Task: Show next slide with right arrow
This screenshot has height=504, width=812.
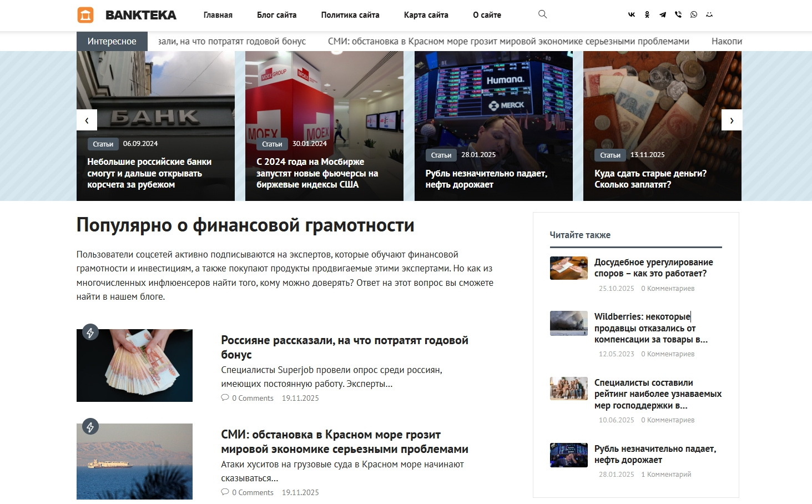Action: (732, 120)
